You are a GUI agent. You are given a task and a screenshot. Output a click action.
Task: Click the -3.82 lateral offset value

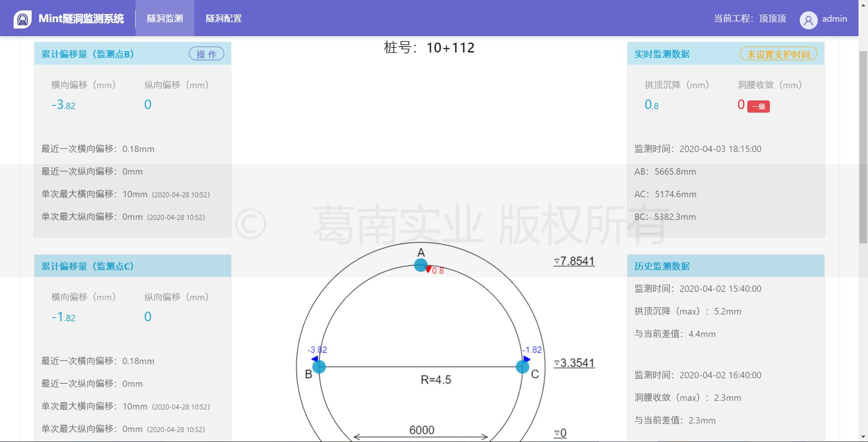(63, 105)
